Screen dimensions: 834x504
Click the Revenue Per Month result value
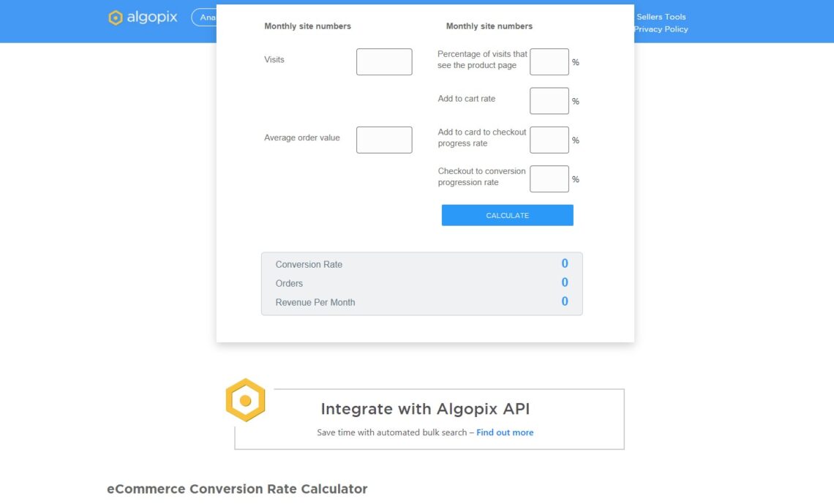(564, 301)
